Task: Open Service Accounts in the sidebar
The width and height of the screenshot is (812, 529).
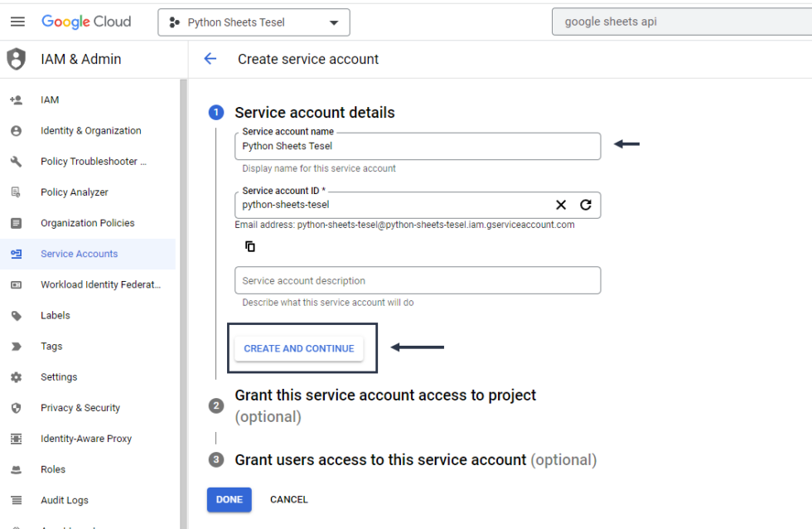Action: click(x=80, y=254)
